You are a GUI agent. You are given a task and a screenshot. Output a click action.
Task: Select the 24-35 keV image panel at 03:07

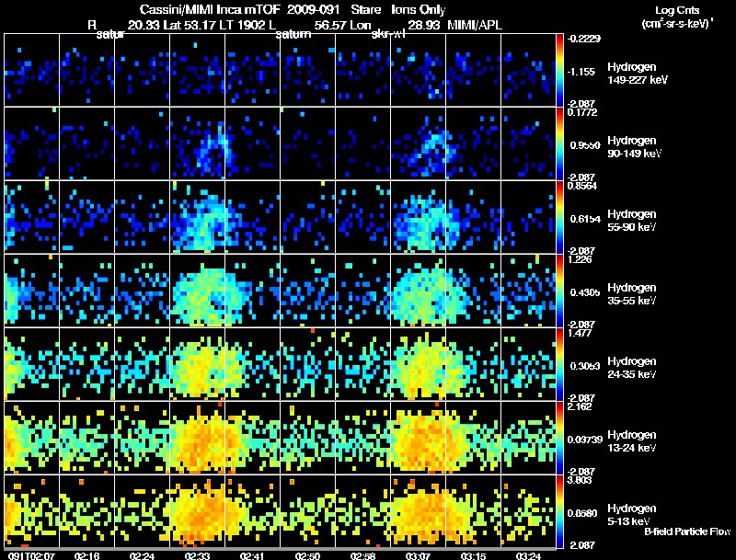point(419,364)
